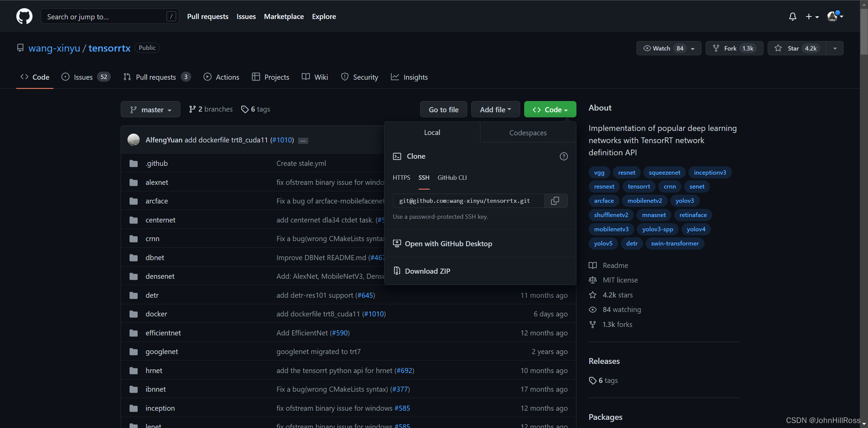
Task: Click the eye icon beside 84 watching
Action: [x=593, y=310]
